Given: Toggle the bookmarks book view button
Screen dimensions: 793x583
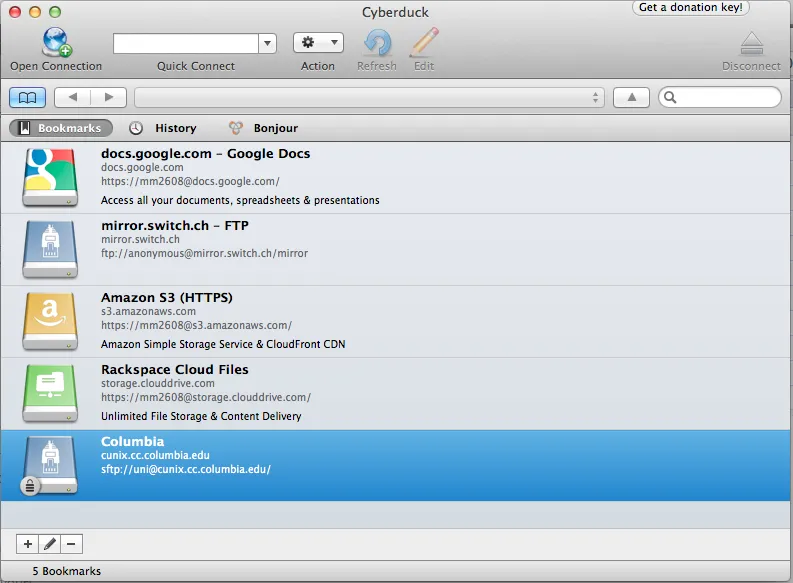Looking at the screenshot, I should (27, 97).
